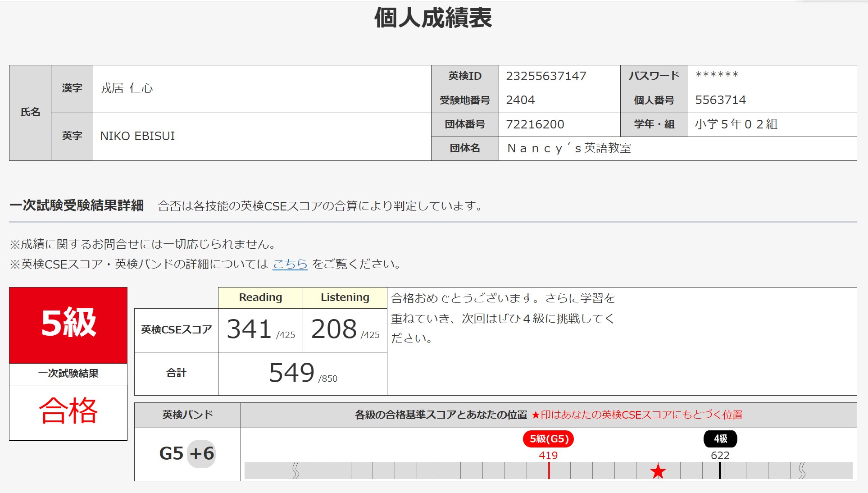Click the Reading column header

pyautogui.click(x=260, y=297)
